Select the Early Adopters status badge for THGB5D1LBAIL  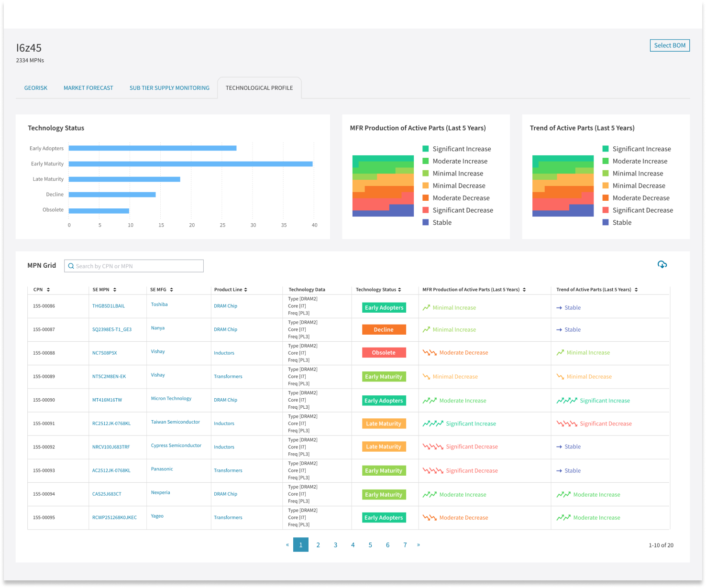384,307
